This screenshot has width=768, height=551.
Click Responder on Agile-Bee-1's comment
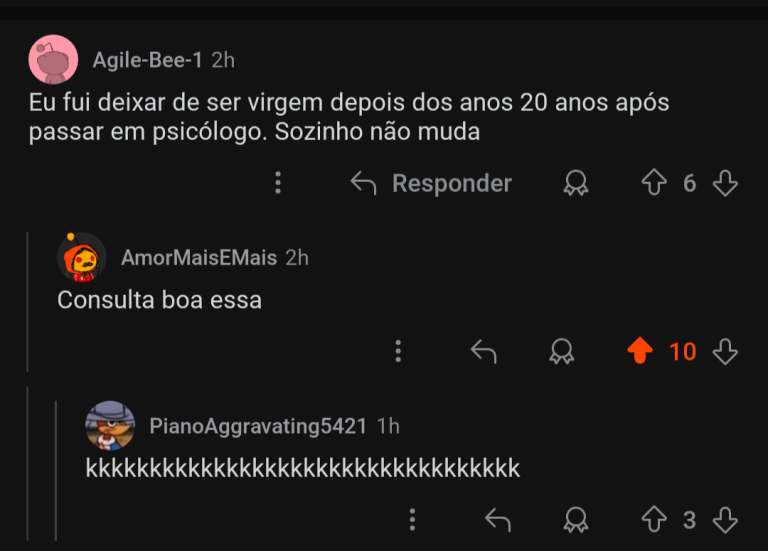coord(431,183)
